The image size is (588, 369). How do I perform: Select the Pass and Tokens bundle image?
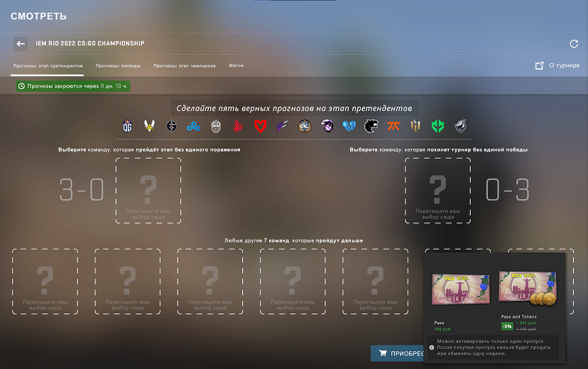tap(527, 288)
